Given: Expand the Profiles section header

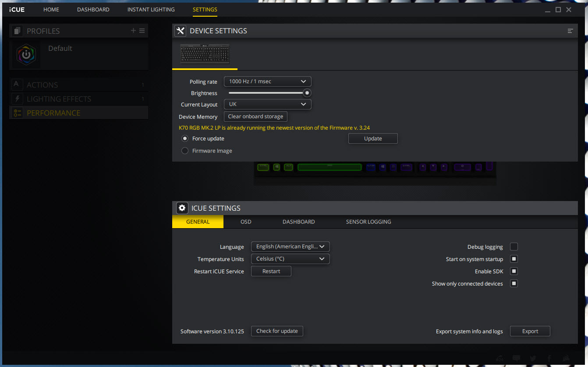Looking at the screenshot, I should [x=78, y=31].
